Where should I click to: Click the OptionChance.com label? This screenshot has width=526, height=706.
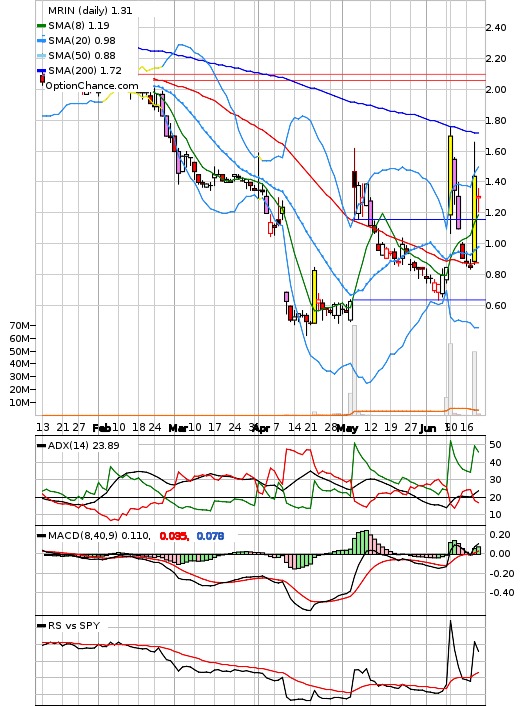[92, 86]
